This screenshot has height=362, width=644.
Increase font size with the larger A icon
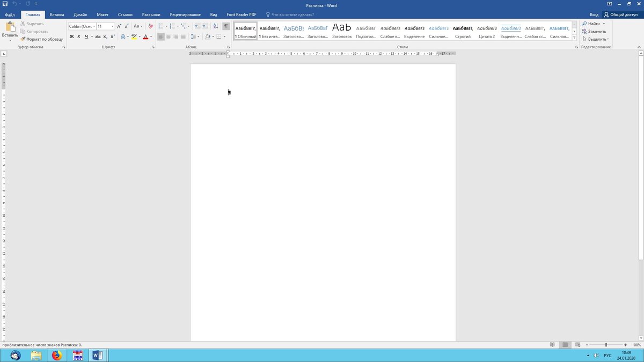coord(119,26)
